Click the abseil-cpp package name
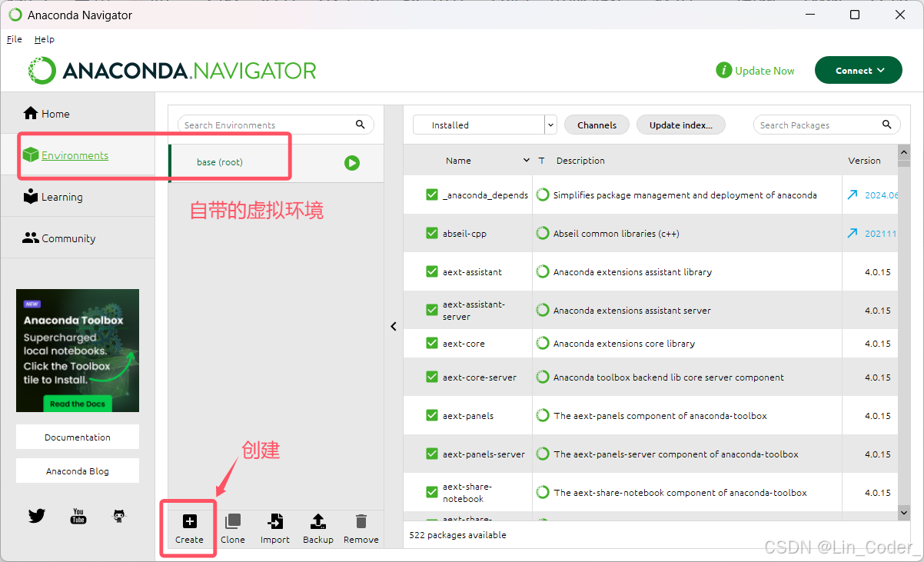This screenshot has width=924, height=562. pyautogui.click(x=464, y=234)
